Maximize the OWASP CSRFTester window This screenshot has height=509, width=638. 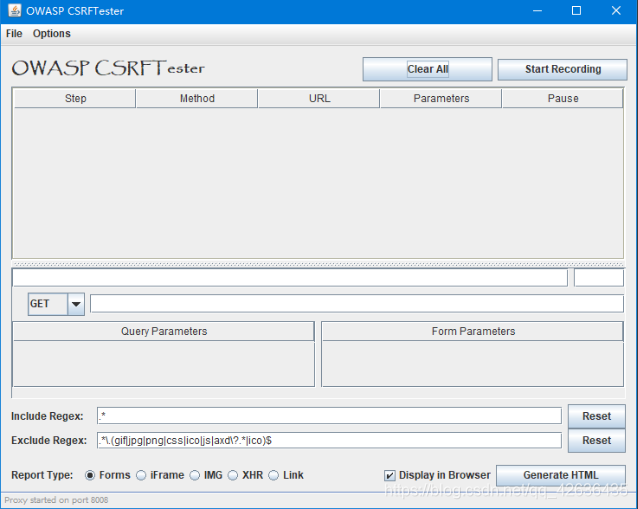577,11
